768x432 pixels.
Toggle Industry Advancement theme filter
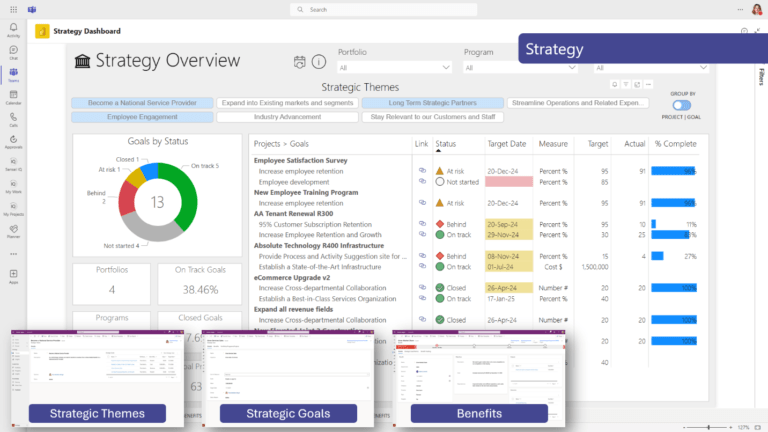click(288, 117)
